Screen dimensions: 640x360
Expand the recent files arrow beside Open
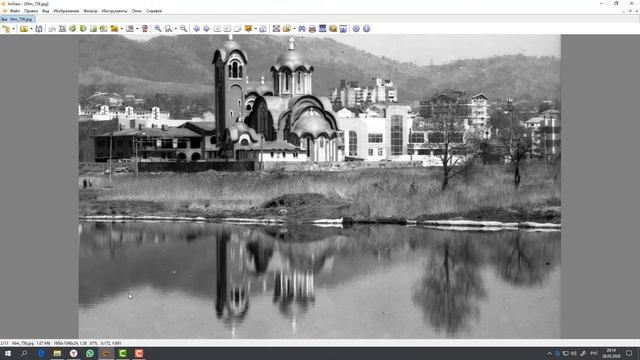pos(31,29)
